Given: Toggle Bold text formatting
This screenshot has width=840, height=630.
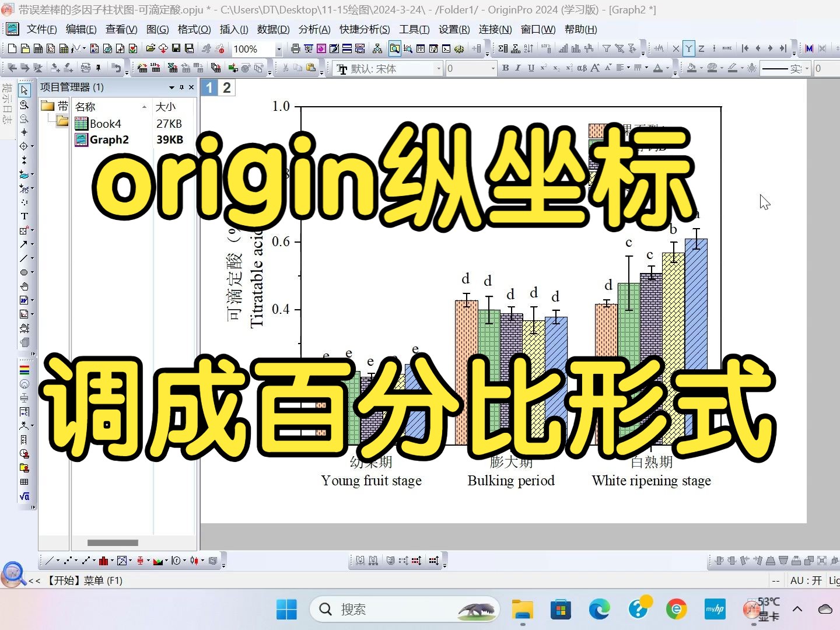Looking at the screenshot, I should [506, 68].
